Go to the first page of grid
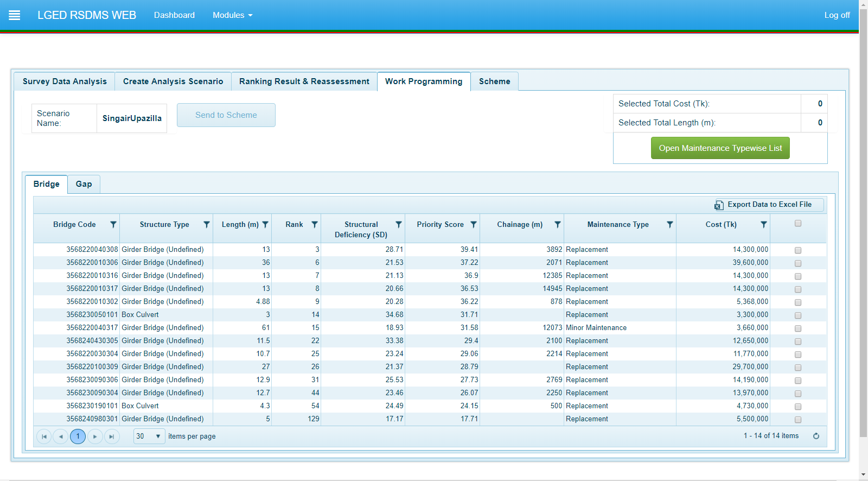 coord(44,436)
